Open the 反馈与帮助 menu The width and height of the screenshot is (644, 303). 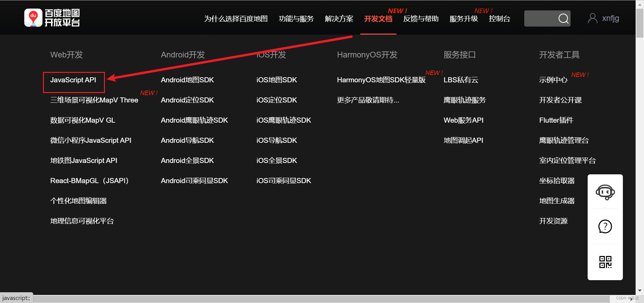pos(421,19)
